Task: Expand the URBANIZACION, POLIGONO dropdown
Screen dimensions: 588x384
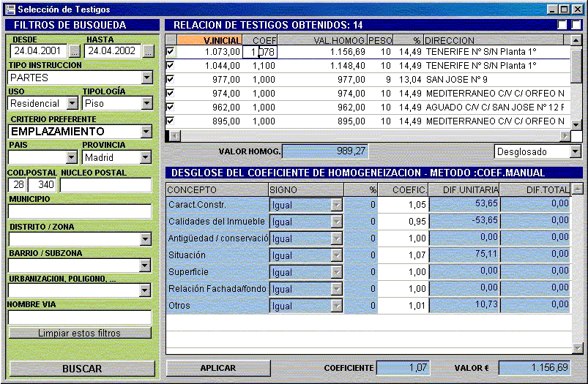Action: 146,290
